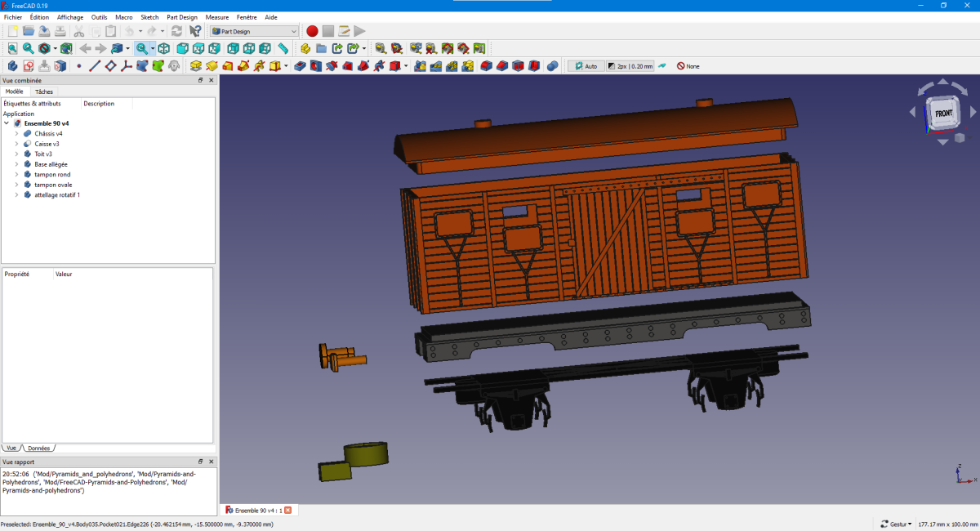Collapse the Ensemble 90 v4 document node
Viewport: 980px width, 531px height.
(x=7, y=123)
